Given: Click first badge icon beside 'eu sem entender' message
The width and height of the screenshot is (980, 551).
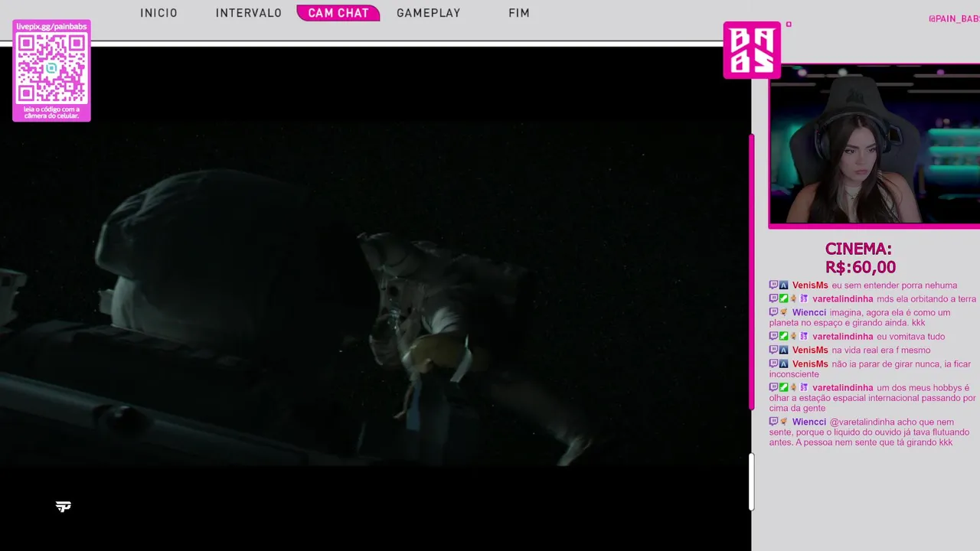Looking at the screenshot, I should click(773, 285).
